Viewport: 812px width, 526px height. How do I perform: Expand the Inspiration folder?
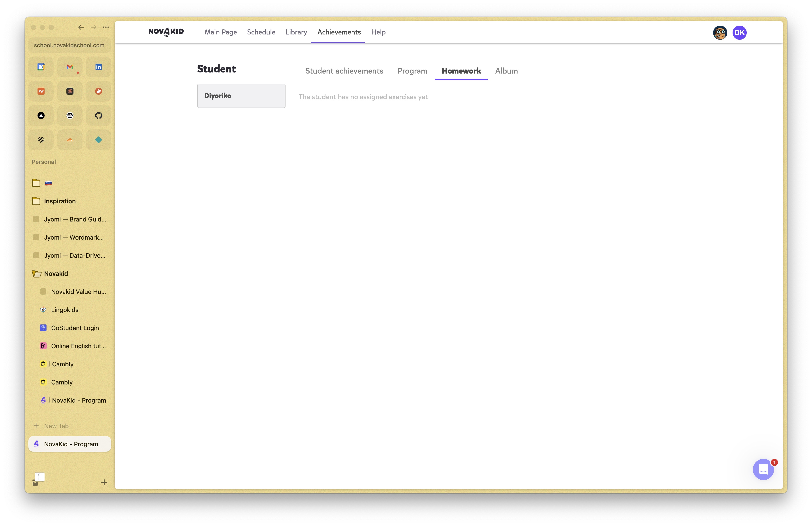coord(60,201)
